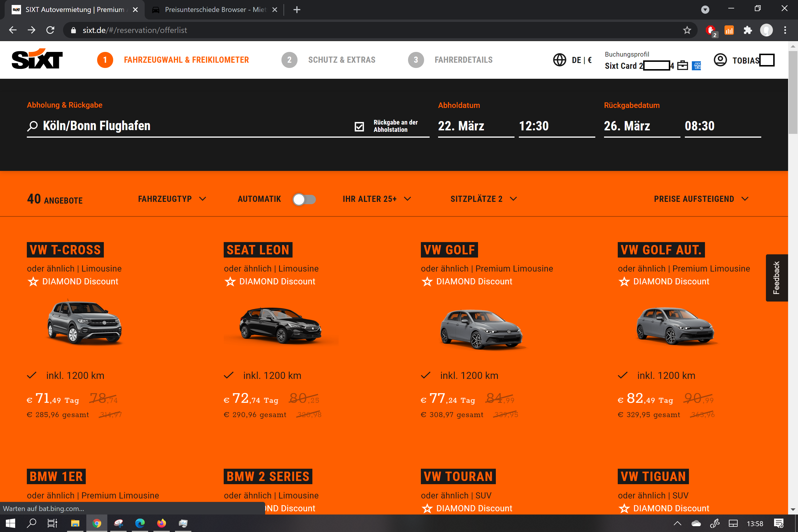
Task: Open the BMW 1ER offer title
Action: pos(56,476)
